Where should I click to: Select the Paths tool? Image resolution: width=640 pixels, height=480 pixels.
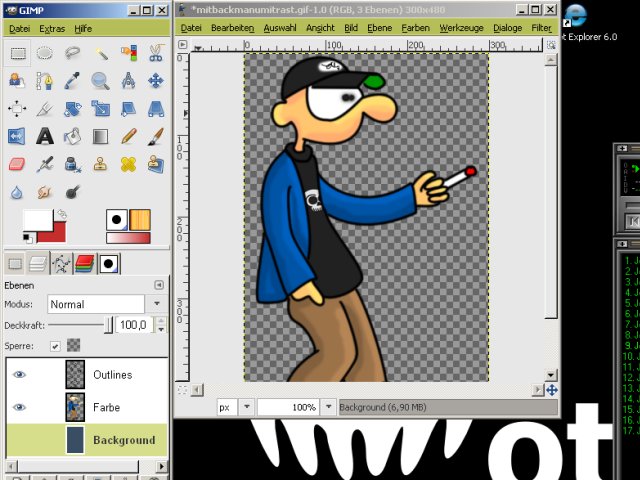pos(45,81)
